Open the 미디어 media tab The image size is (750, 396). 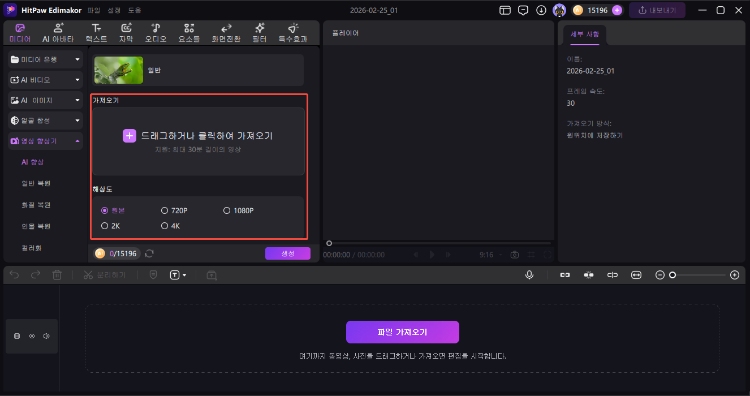(20, 33)
